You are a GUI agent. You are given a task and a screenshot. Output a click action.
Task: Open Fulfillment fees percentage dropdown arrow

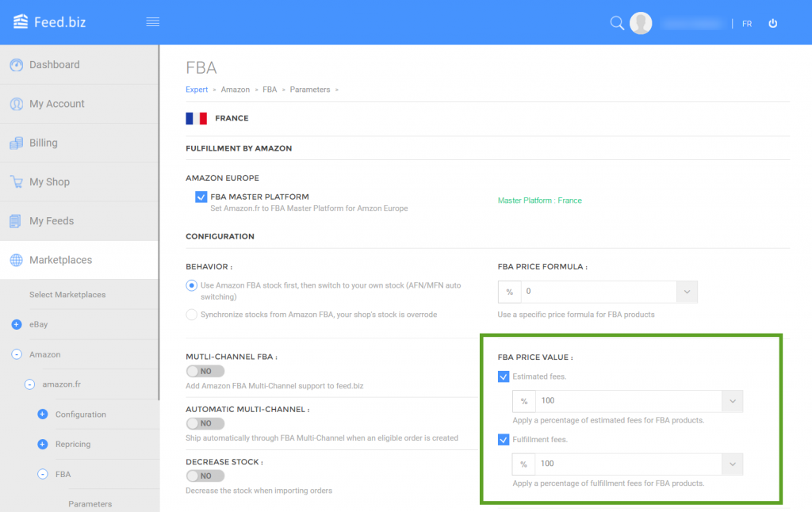(x=732, y=464)
